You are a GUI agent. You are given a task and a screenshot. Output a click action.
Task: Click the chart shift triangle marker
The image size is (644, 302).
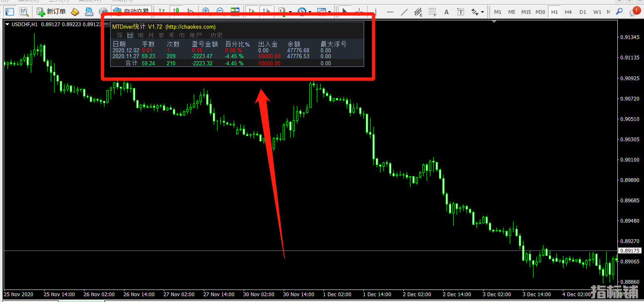pyautogui.click(x=494, y=21)
